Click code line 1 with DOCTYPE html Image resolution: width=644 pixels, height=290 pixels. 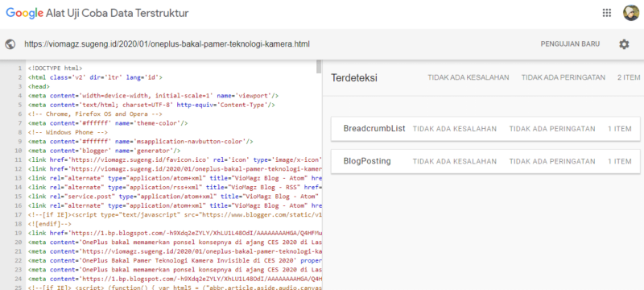click(x=55, y=68)
